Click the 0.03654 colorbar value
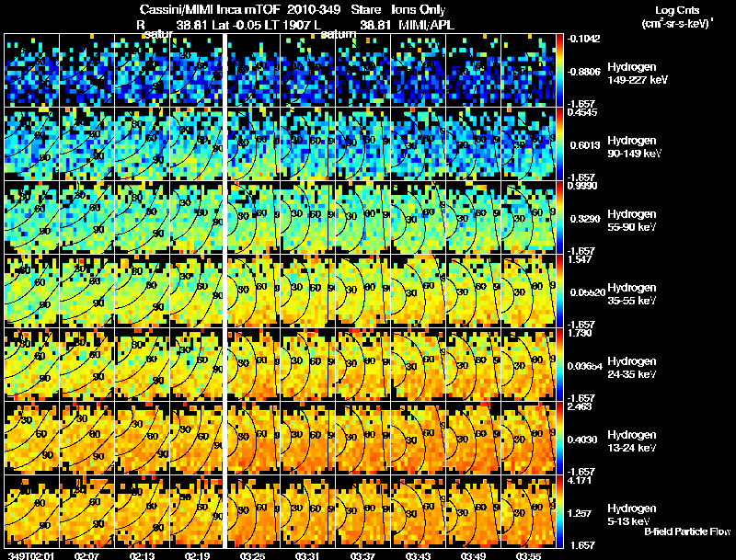 click(585, 366)
